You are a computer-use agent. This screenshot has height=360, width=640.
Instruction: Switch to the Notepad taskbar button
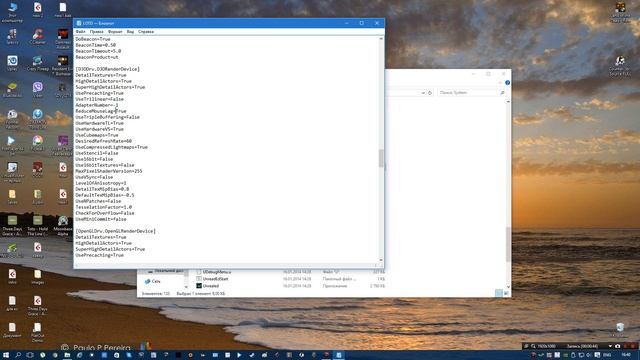click(338, 355)
